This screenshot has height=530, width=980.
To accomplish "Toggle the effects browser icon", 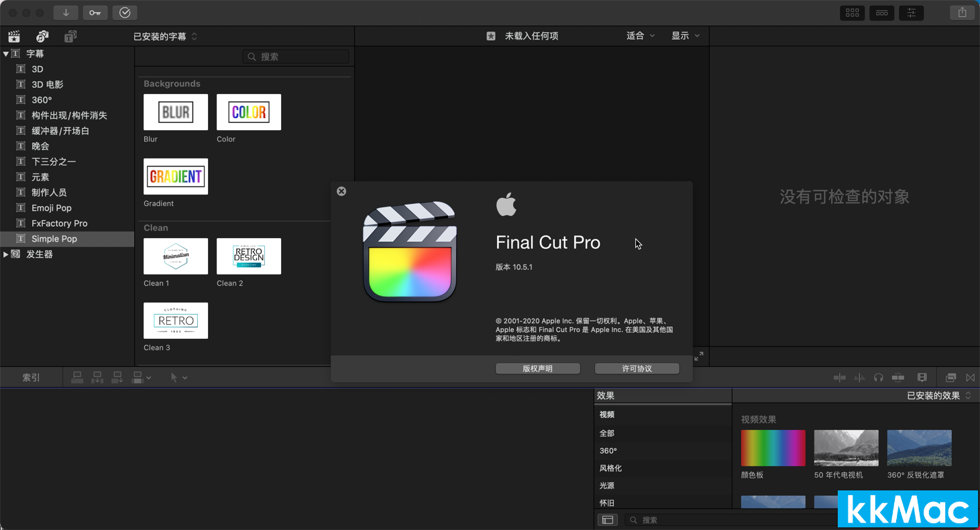I will (950, 378).
